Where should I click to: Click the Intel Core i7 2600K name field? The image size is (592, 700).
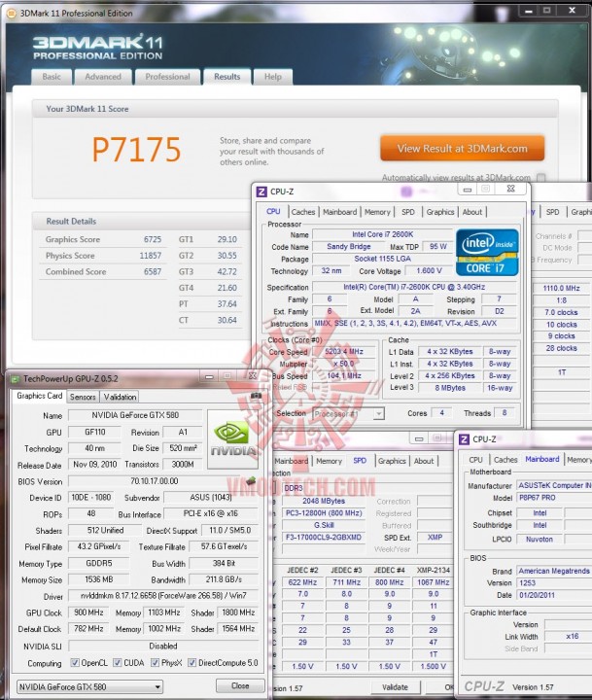[x=383, y=234]
